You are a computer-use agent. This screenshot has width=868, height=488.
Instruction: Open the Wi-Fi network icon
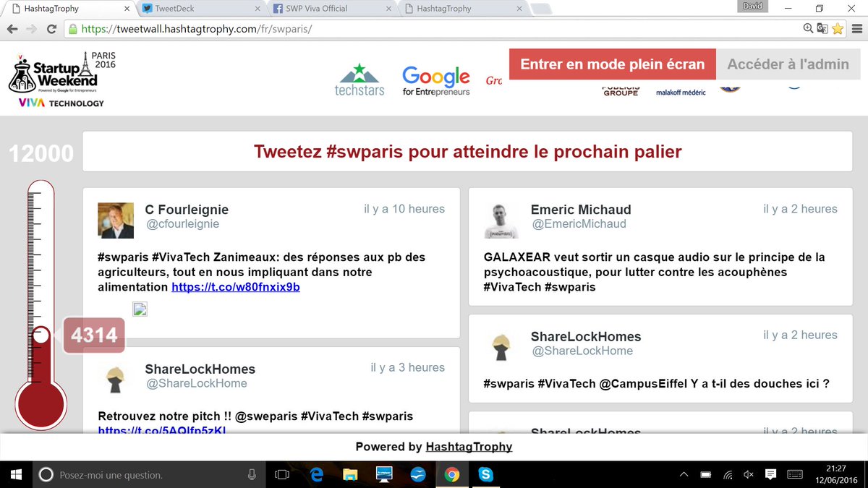point(728,475)
